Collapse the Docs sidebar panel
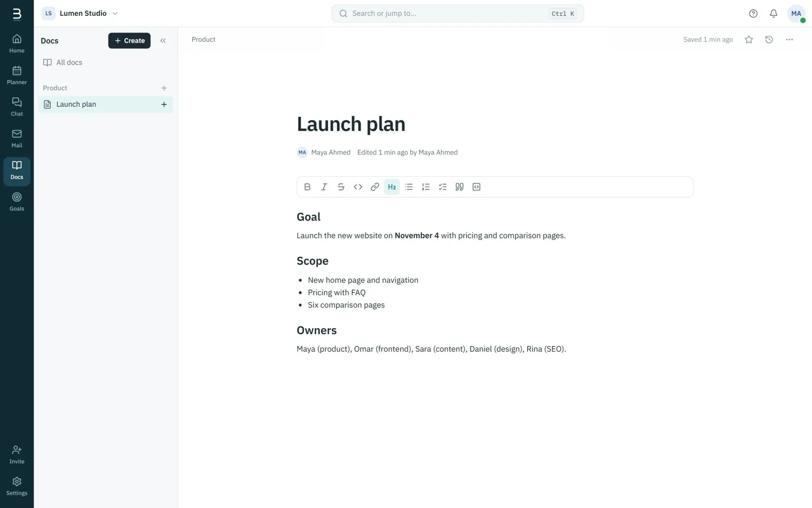 coord(163,41)
